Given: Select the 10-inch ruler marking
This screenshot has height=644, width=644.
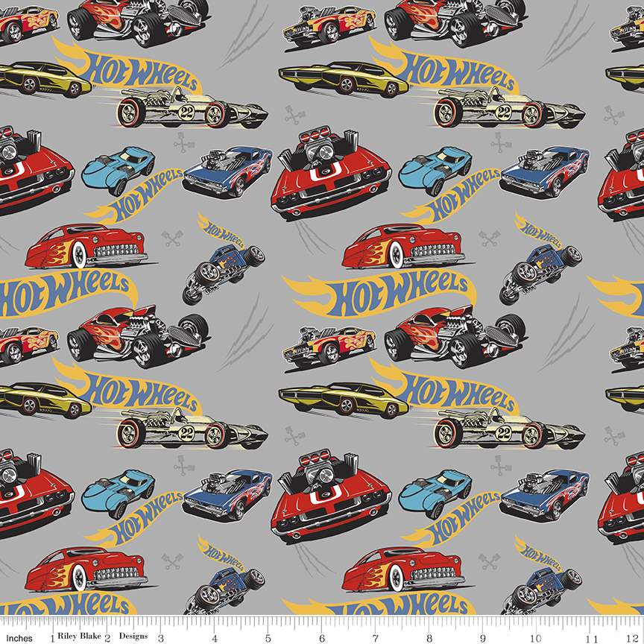Looking at the screenshot, I should point(537,638).
